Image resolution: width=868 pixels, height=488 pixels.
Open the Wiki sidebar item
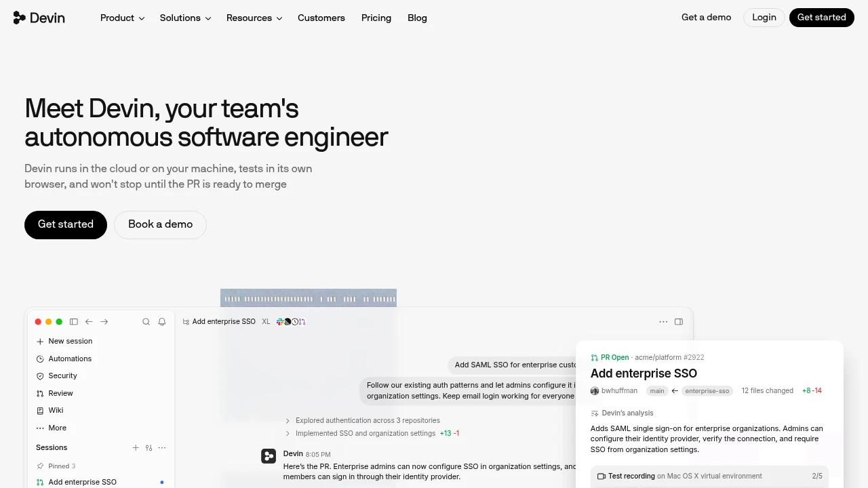click(50, 411)
